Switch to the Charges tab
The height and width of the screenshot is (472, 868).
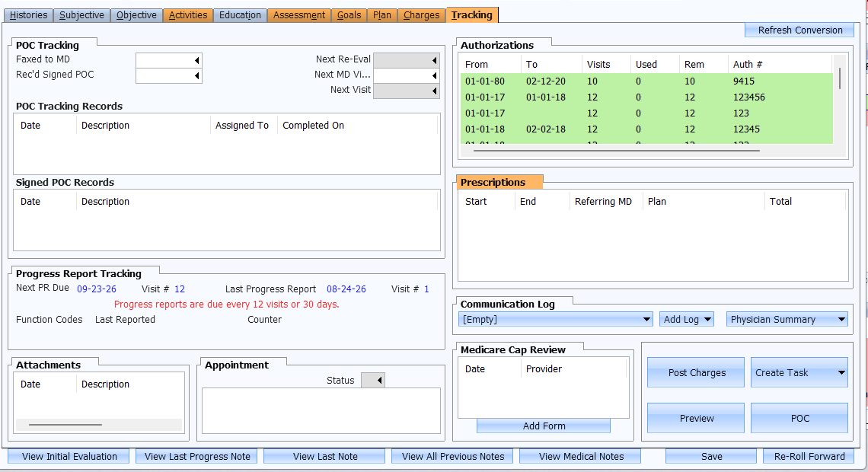421,15
